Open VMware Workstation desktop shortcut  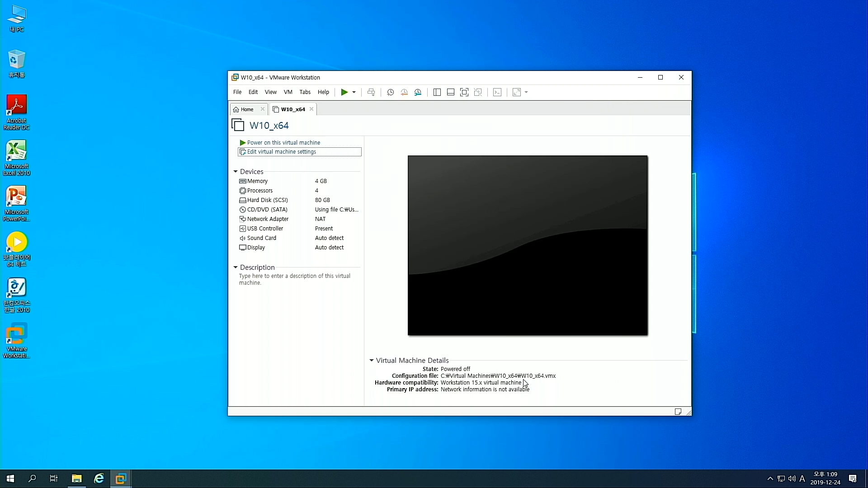tap(17, 341)
